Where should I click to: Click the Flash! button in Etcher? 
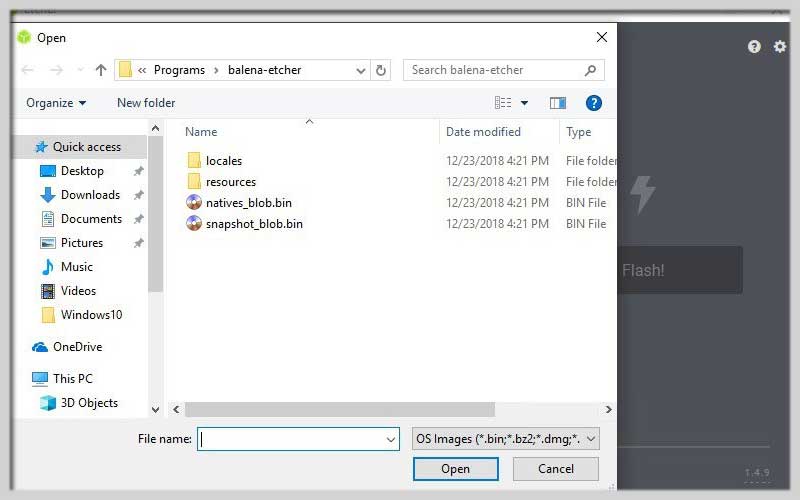[x=680, y=270]
